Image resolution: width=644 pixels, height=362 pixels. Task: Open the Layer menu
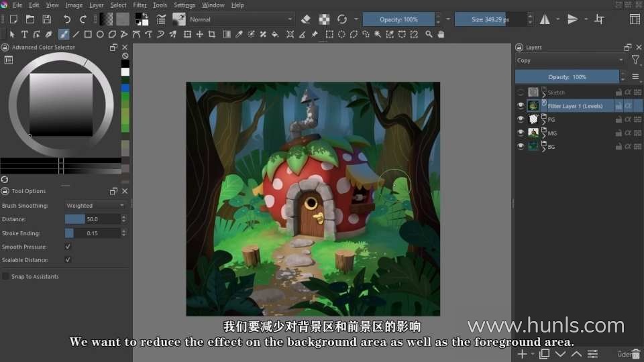point(97,5)
